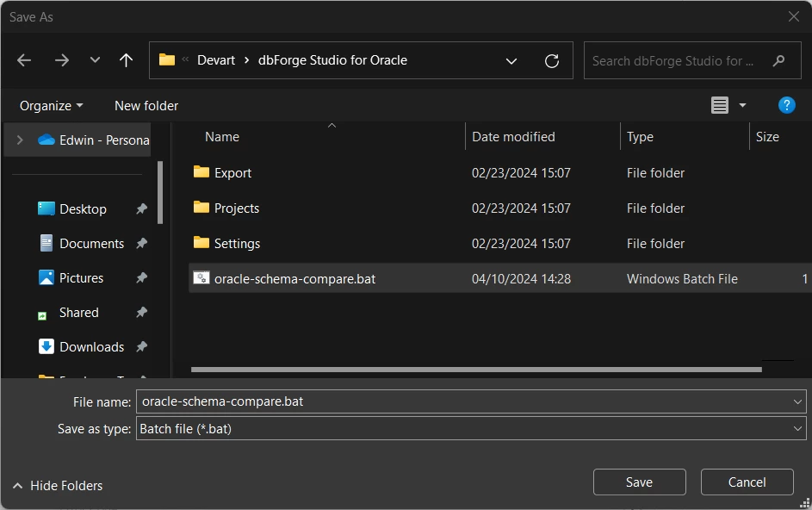Image resolution: width=812 pixels, height=510 pixels.
Task: Open the help question mark icon
Action: (786, 105)
